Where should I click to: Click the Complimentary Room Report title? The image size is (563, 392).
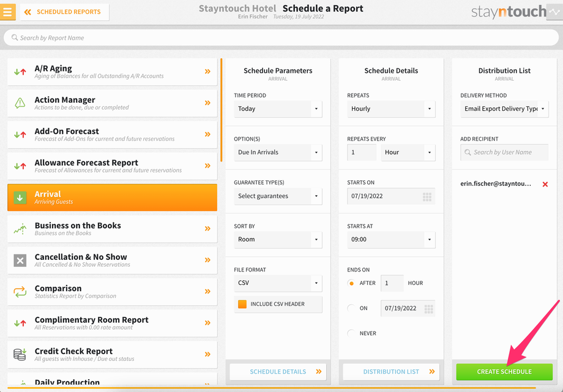pyautogui.click(x=92, y=320)
